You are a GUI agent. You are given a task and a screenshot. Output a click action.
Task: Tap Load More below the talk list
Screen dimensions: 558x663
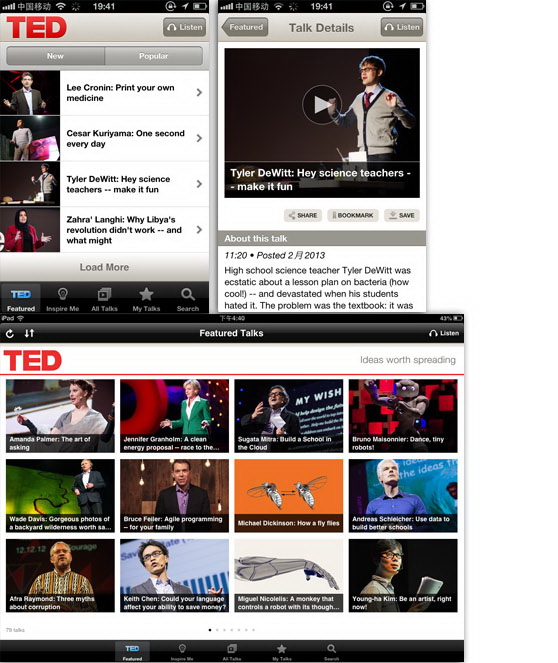(x=104, y=267)
